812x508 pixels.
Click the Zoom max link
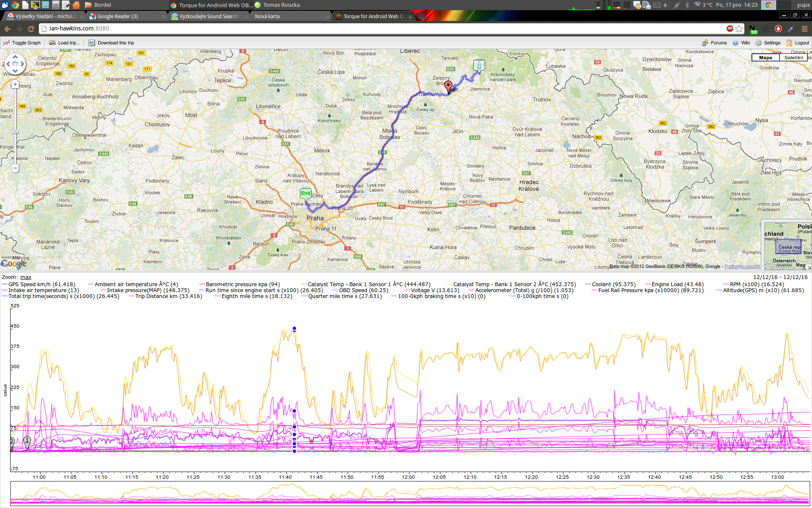pyautogui.click(x=26, y=277)
